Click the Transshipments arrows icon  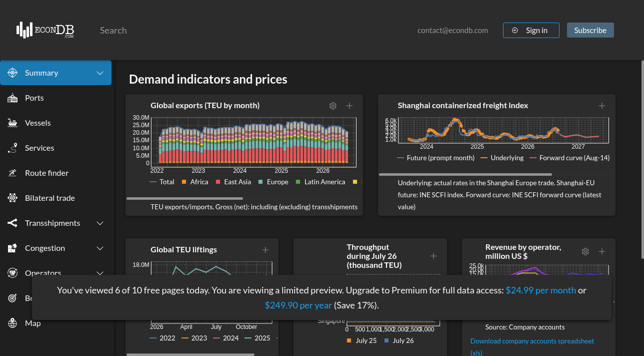coord(12,223)
